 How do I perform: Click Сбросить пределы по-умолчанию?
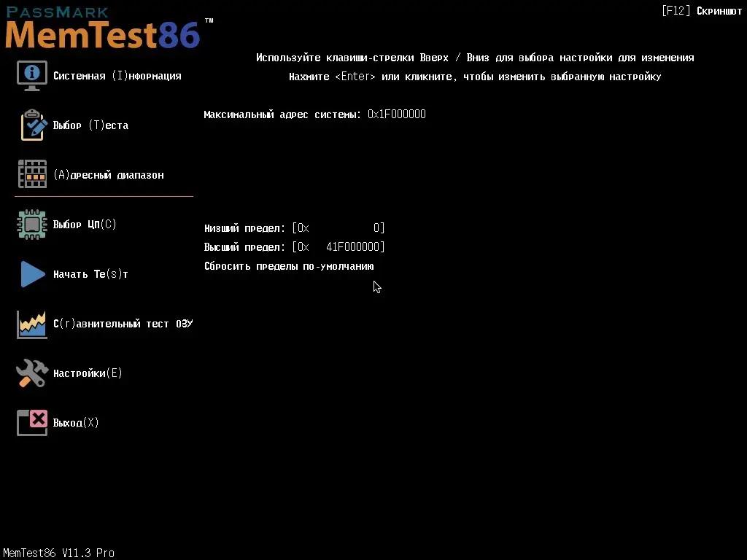(289, 266)
